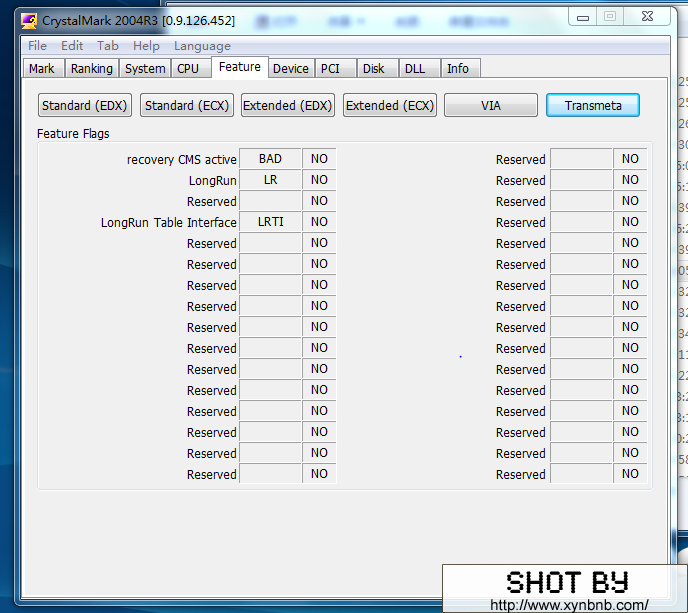Click the BAD flag cell

270,159
